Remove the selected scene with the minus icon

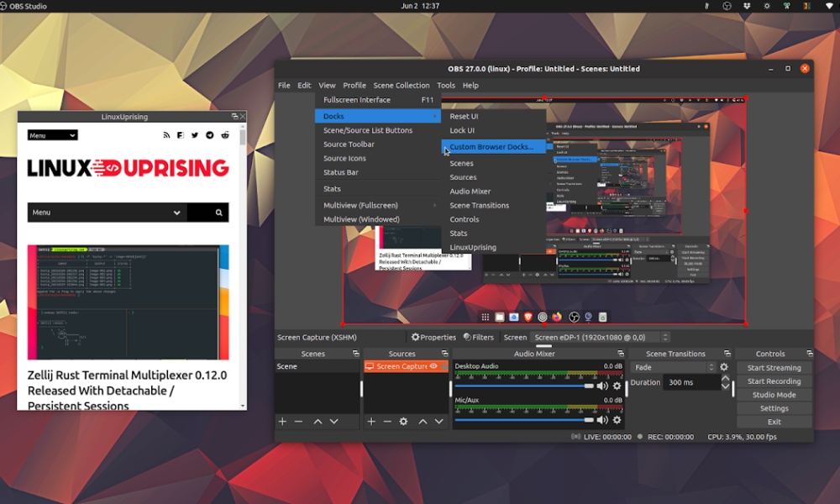coord(298,422)
